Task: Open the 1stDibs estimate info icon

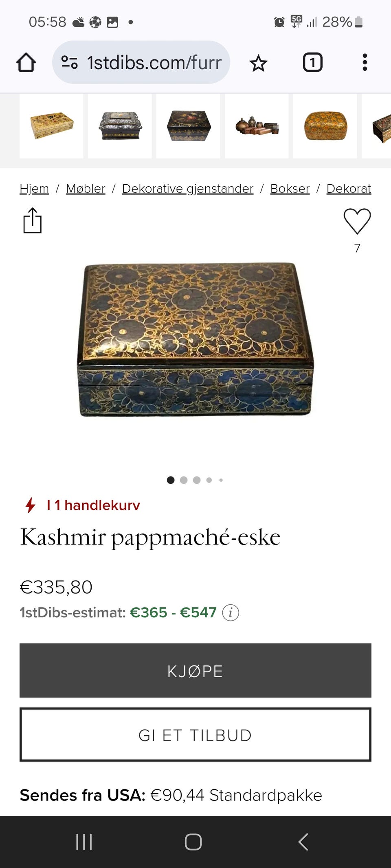Action: (231, 612)
